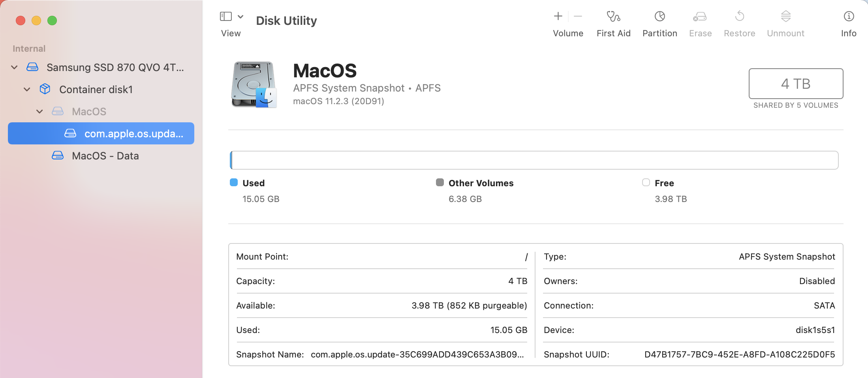Click the Available value 3.98 TB (852 KB purgeable)
This screenshot has width=868, height=378.
pos(469,305)
